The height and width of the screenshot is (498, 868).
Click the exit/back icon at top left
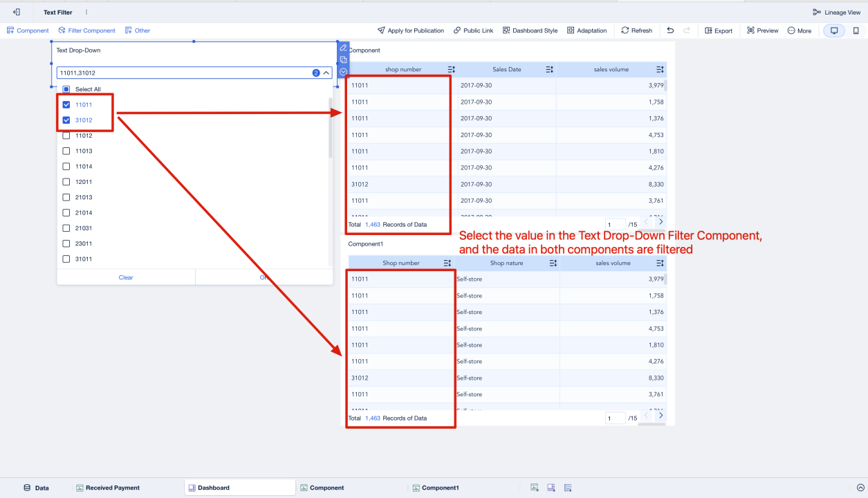click(17, 12)
